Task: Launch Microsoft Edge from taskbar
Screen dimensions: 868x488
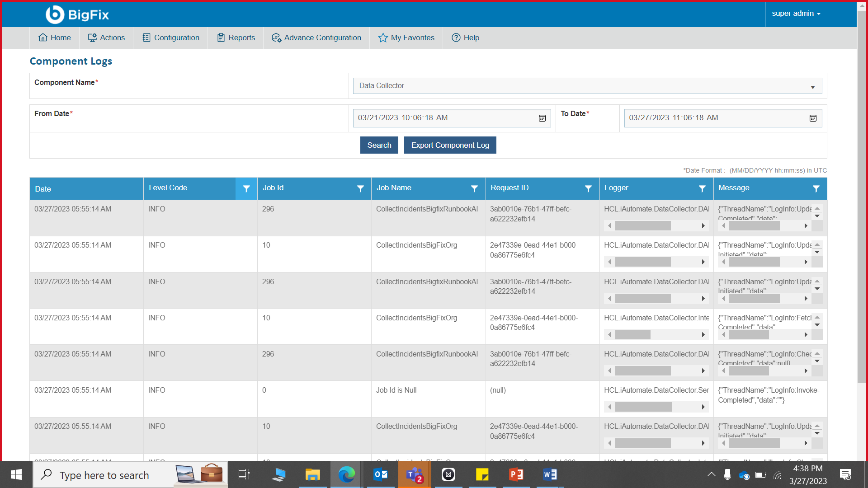Action: click(346, 475)
